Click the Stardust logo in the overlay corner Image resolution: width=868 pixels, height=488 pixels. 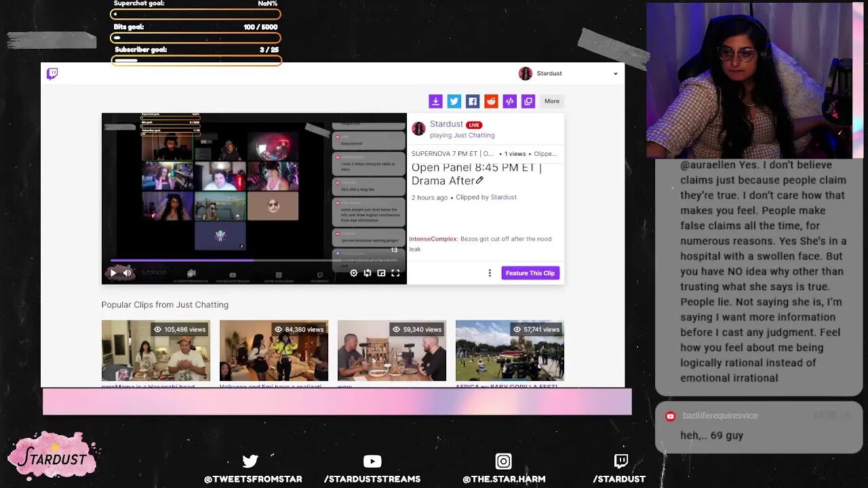pyautogui.click(x=52, y=458)
